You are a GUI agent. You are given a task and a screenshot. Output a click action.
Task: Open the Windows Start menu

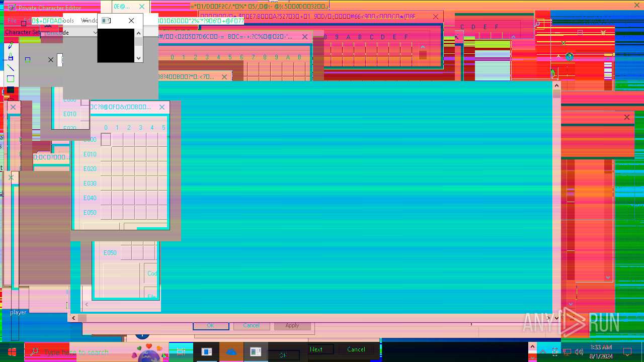click(12, 352)
